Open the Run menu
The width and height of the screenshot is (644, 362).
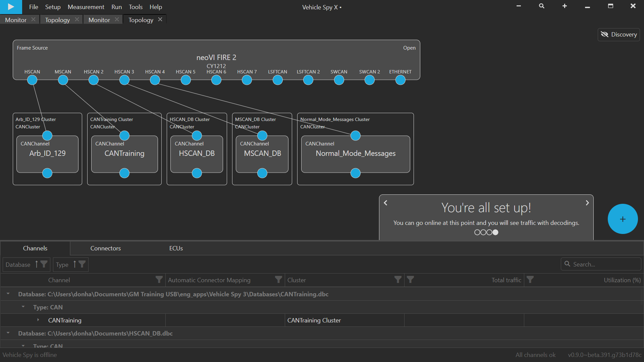117,7
